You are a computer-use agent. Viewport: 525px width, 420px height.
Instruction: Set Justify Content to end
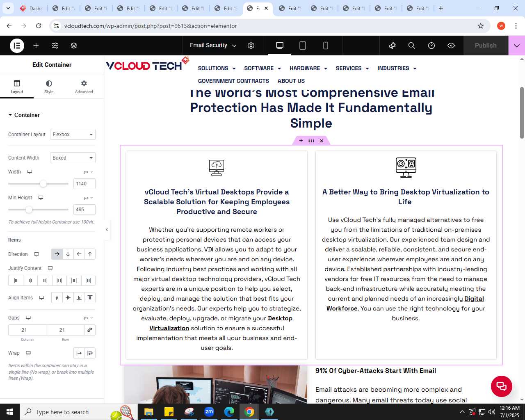[x=45, y=281]
